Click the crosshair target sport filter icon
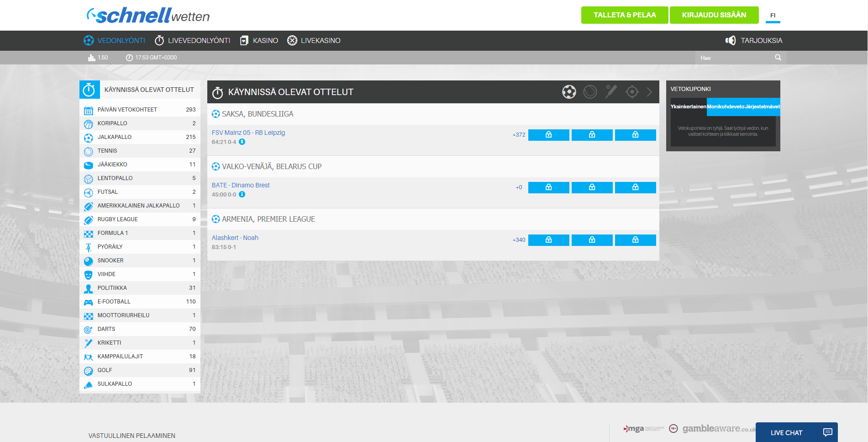 [x=632, y=92]
